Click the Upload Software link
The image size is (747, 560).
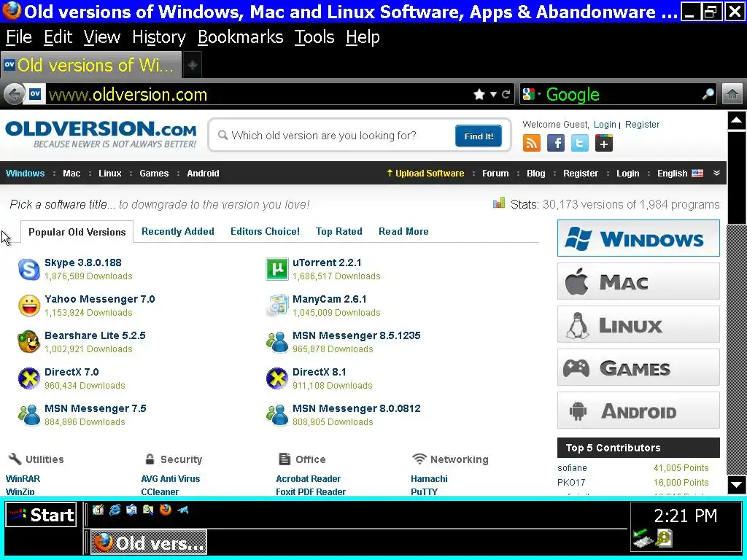click(425, 174)
